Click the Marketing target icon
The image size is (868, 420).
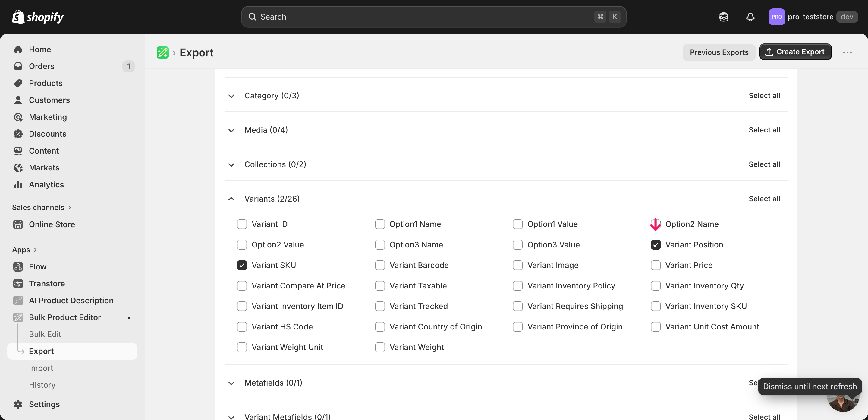click(18, 117)
